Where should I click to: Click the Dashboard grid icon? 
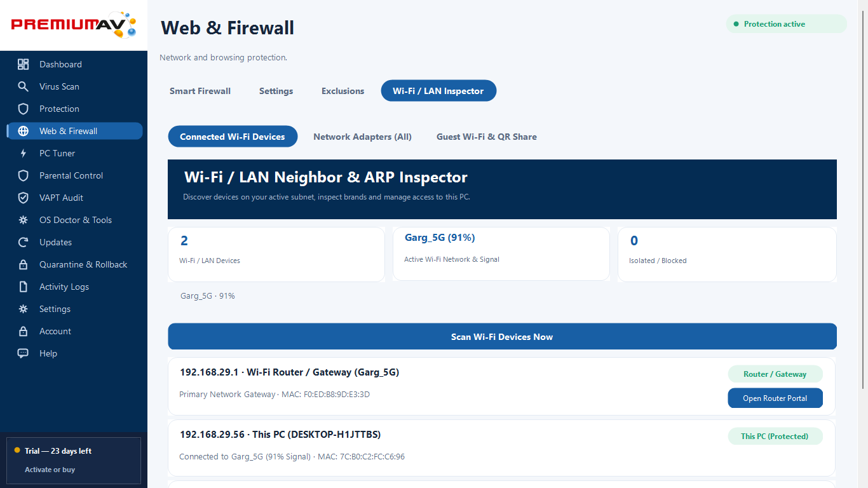24,64
